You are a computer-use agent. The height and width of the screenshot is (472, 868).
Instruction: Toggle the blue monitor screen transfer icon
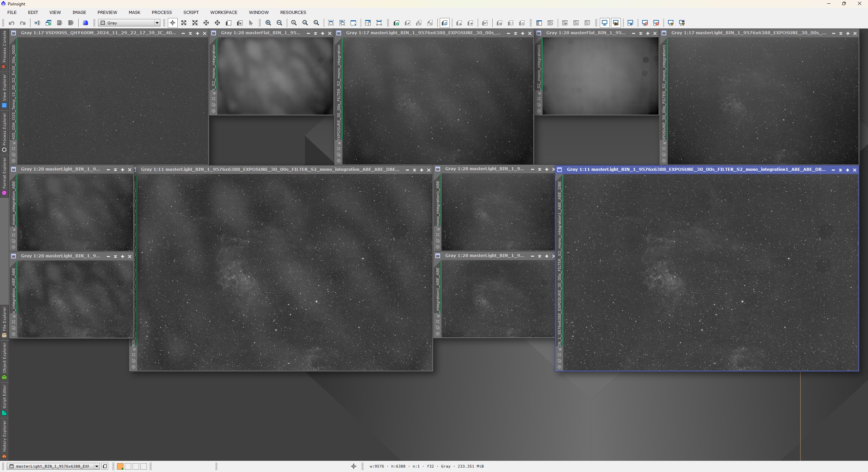tap(605, 23)
